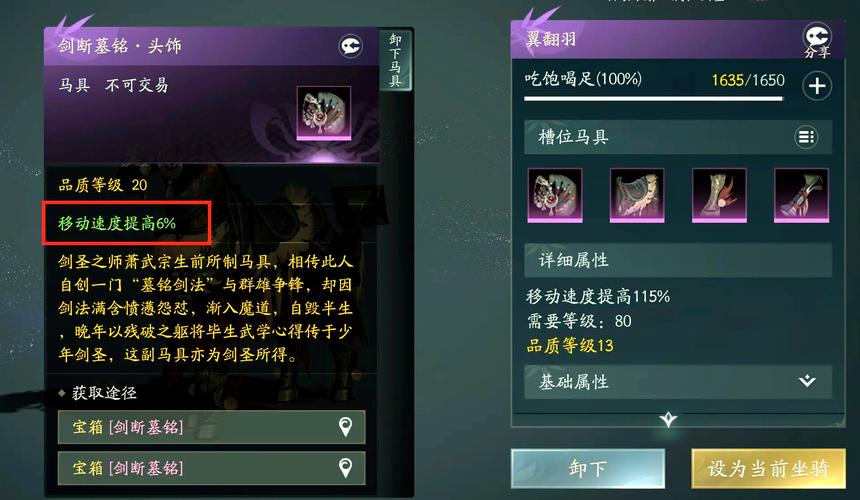Open the list icon in 槽位马具 header
The height and width of the screenshot is (500, 860).
806,137
